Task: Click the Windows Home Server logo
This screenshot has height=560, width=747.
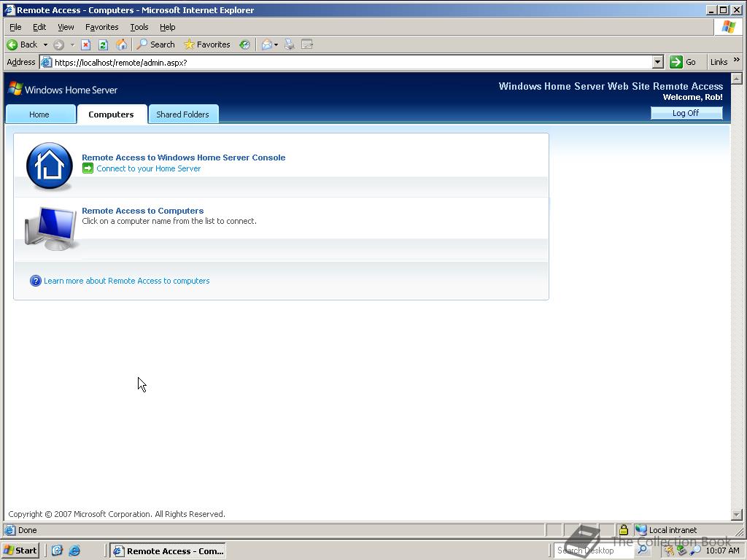Action: click(63, 90)
